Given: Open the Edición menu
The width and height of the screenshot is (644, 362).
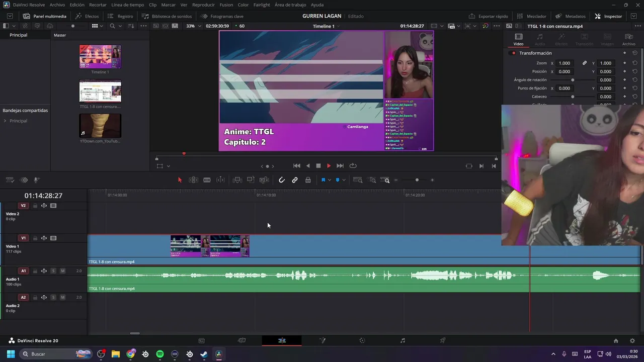Looking at the screenshot, I should (x=77, y=5).
